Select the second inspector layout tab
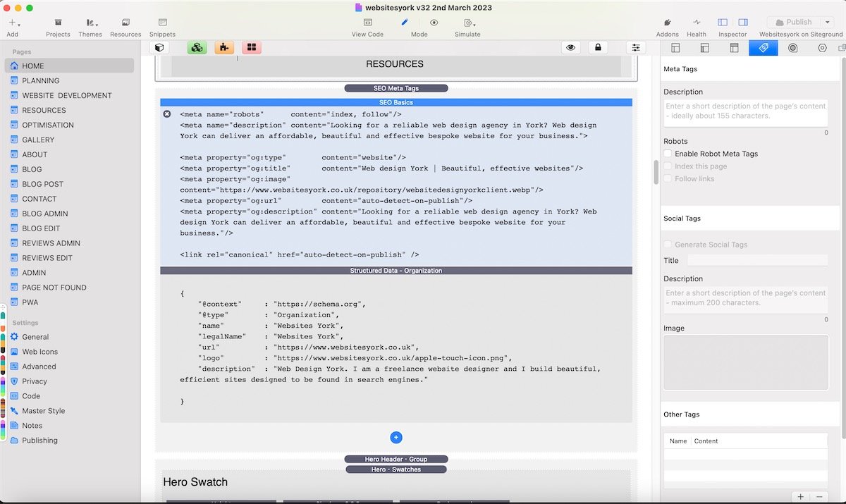846x504 pixels. point(704,48)
